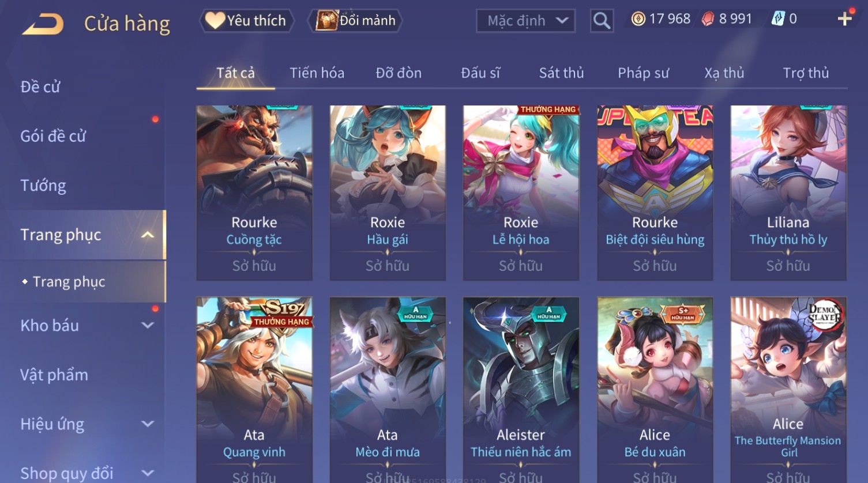The height and width of the screenshot is (483, 868).
Task: Collapse the Trang phục sidebar section
Action: coord(148,235)
